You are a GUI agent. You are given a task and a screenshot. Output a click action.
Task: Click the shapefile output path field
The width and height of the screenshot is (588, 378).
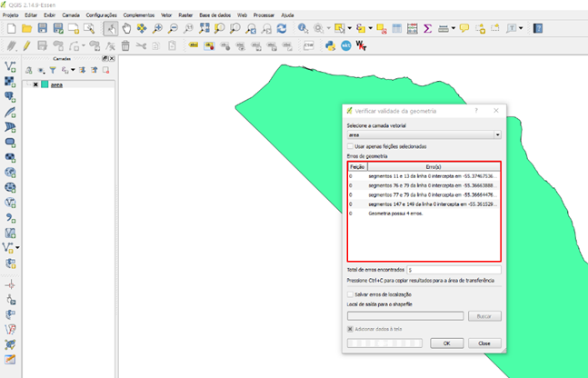(x=405, y=316)
